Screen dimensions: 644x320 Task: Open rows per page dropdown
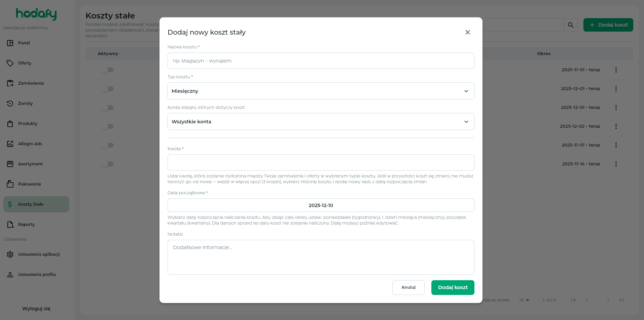coord(524,300)
